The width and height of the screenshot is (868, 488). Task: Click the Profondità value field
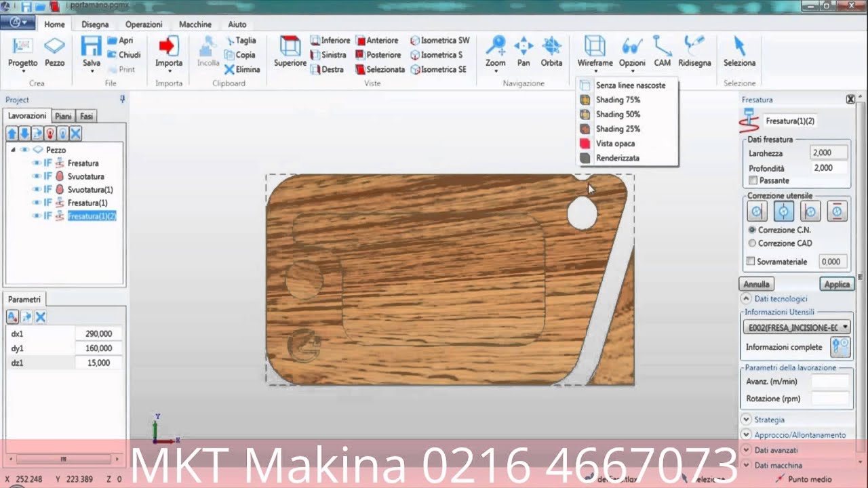tap(829, 168)
